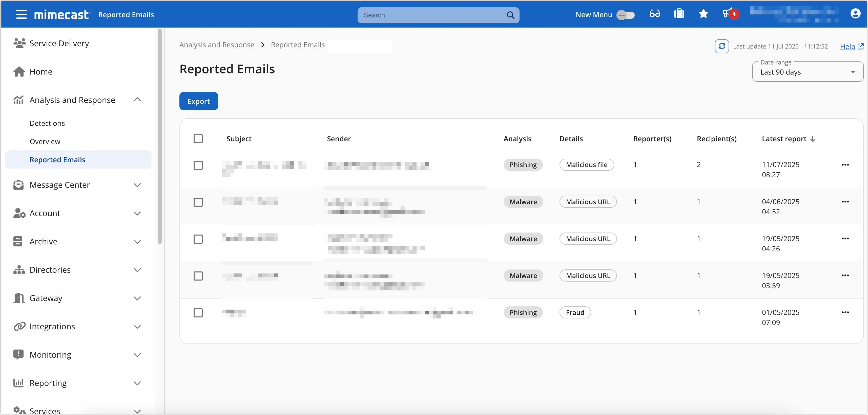Image resolution: width=868 pixels, height=415 pixels.
Task: Collapse the Analysis and Response section
Action: point(137,100)
